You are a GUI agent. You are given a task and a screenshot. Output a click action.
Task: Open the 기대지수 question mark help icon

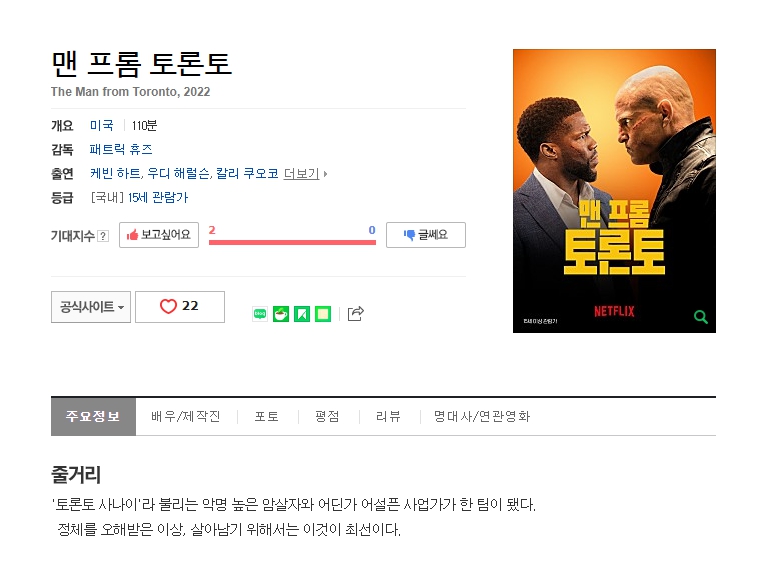[103, 236]
